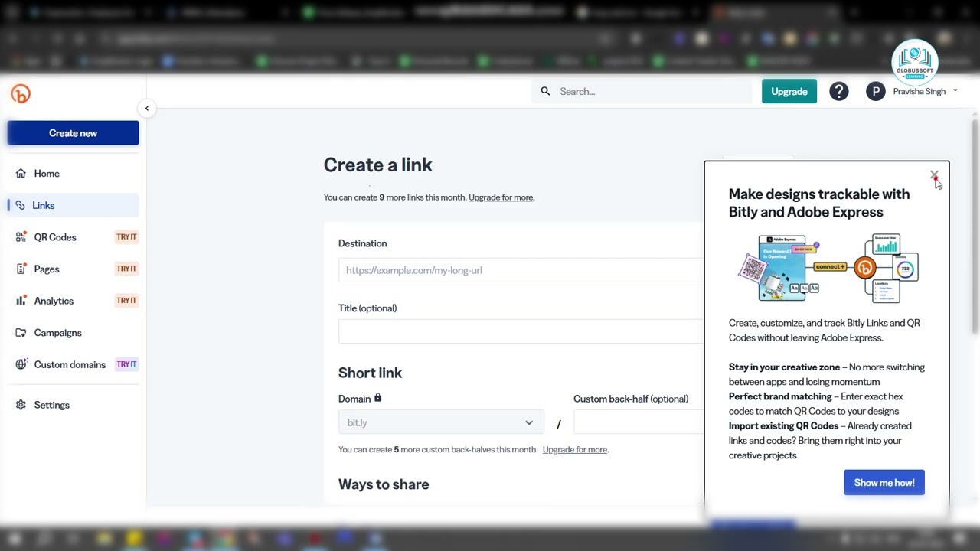The height and width of the screenshot is (551, 980).
Task: Click the Create a link heading
Action: (377, 165)
